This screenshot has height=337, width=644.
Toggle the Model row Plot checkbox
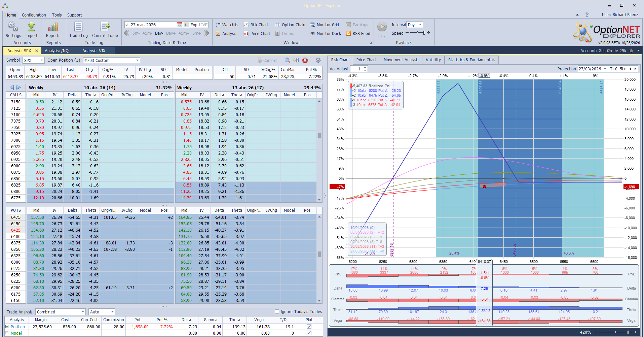[x=309, y=333]
